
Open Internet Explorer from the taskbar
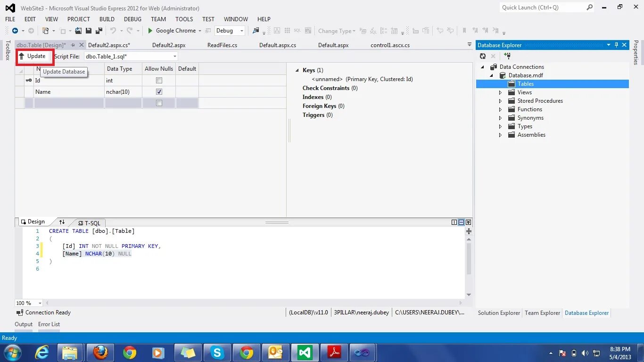coord(42,352)
